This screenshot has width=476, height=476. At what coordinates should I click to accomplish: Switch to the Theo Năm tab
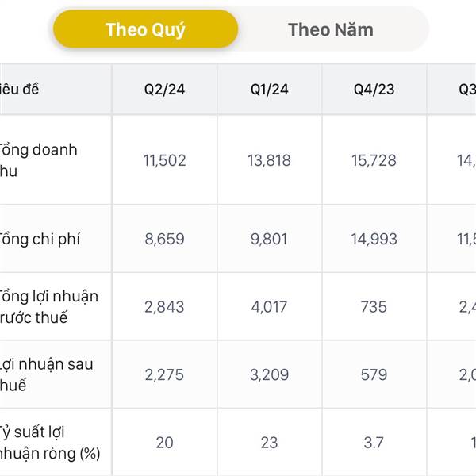pos(331,30)
